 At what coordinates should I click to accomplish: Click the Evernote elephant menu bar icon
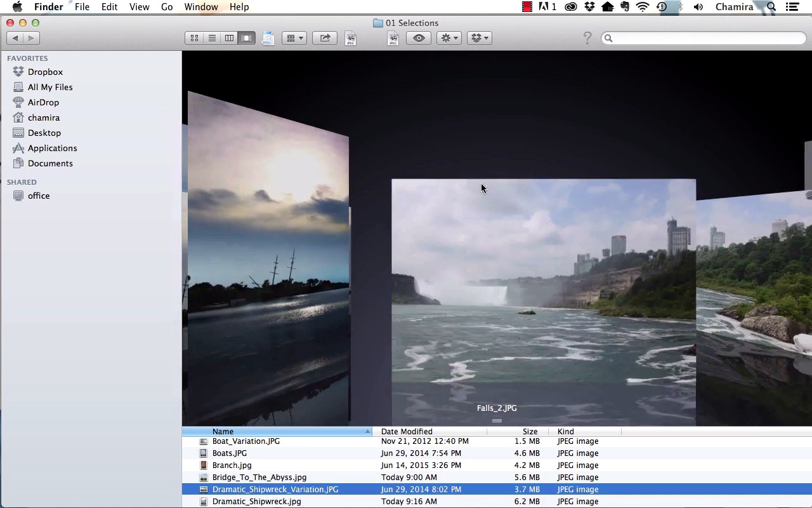point(625,7)
